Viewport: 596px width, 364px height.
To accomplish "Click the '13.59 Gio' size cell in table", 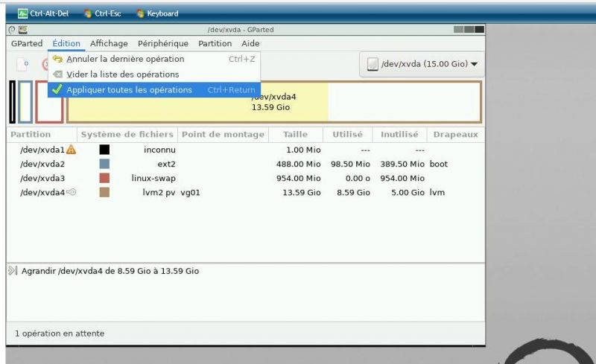I will coord(302,193).
